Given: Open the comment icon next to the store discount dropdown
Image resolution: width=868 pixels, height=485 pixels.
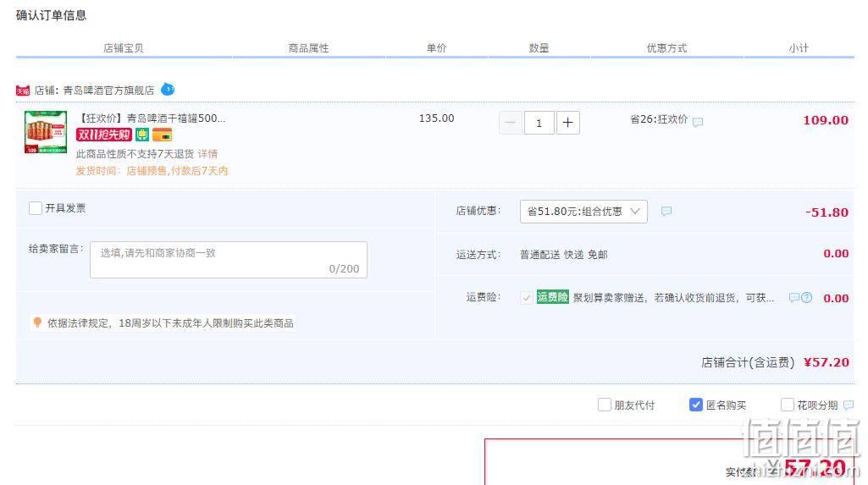Looking at the screenshot, I should point(666,212).
